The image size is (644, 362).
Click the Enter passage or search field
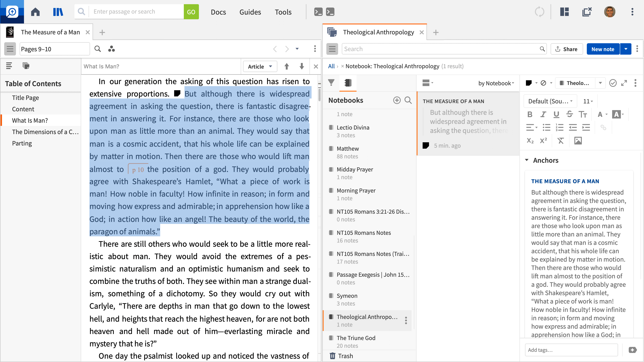point(137,12)
